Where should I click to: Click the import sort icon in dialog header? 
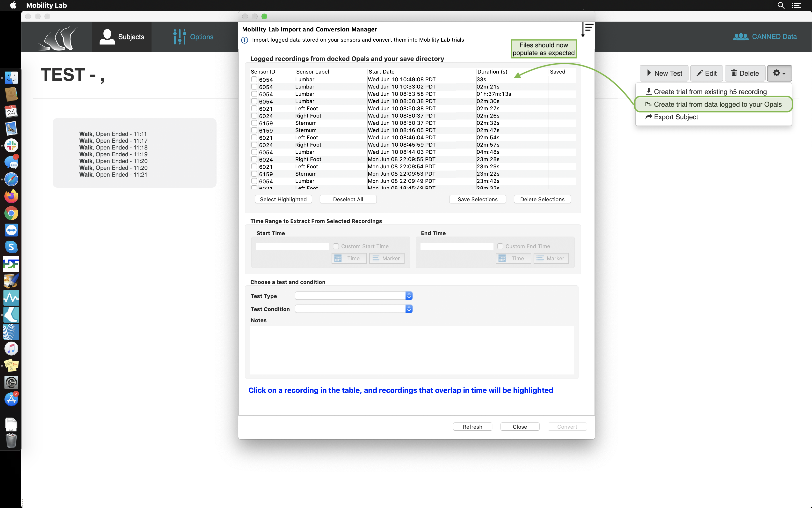point(587,30)
